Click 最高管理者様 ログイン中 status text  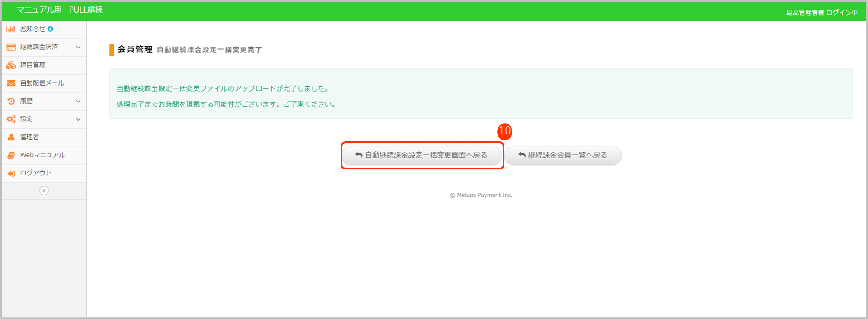(821, 13)
